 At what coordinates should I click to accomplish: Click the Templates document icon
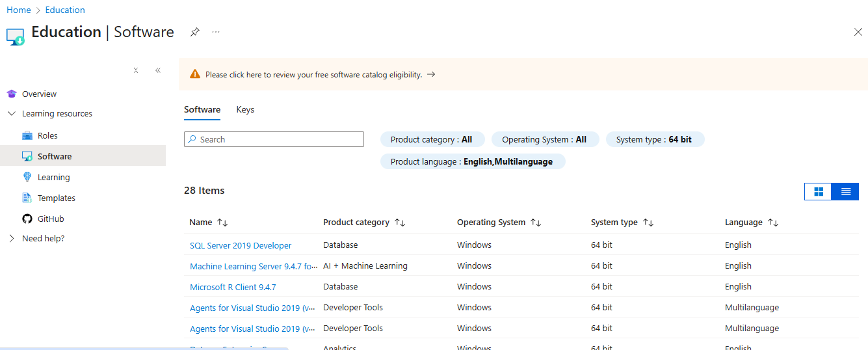(x=27, y=198)
